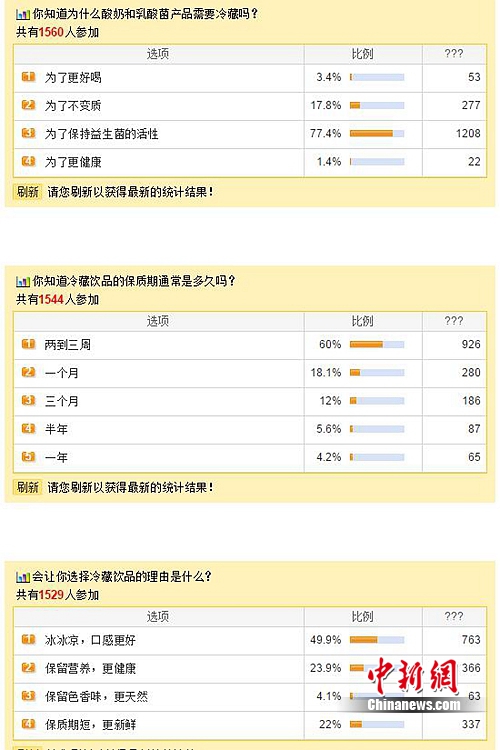Click the number 3 badge next to 为了保持益生菌的活性
This screenshot has height=750, width=500.
[28, 133]
